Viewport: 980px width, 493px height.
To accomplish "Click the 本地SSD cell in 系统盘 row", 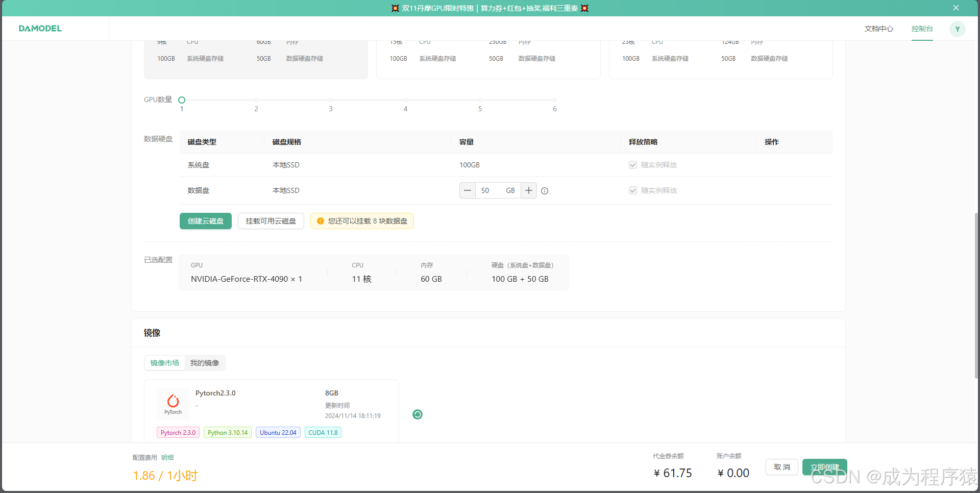I will (x=286, y=165).
